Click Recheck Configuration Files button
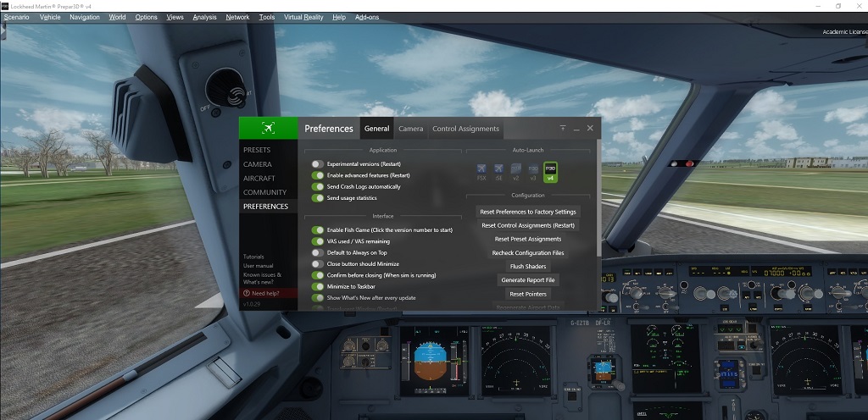The height and width of the screenshot is (420, 868). pos(528,253)
